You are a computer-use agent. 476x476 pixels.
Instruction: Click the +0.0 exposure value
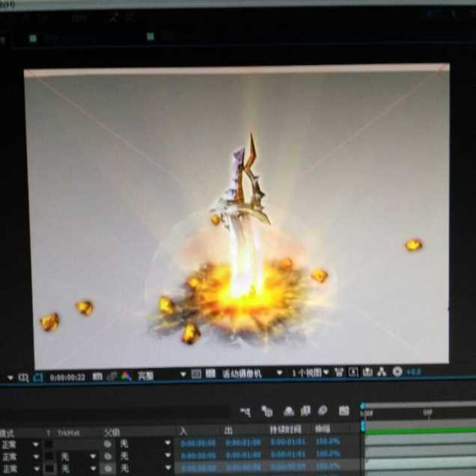click(413, 372)
